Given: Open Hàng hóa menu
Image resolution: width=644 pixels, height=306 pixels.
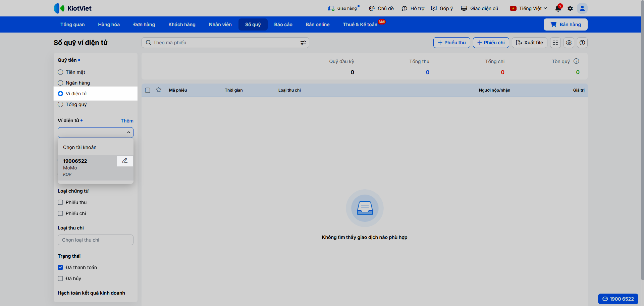Looking at the screenshot, I should 109,24.
